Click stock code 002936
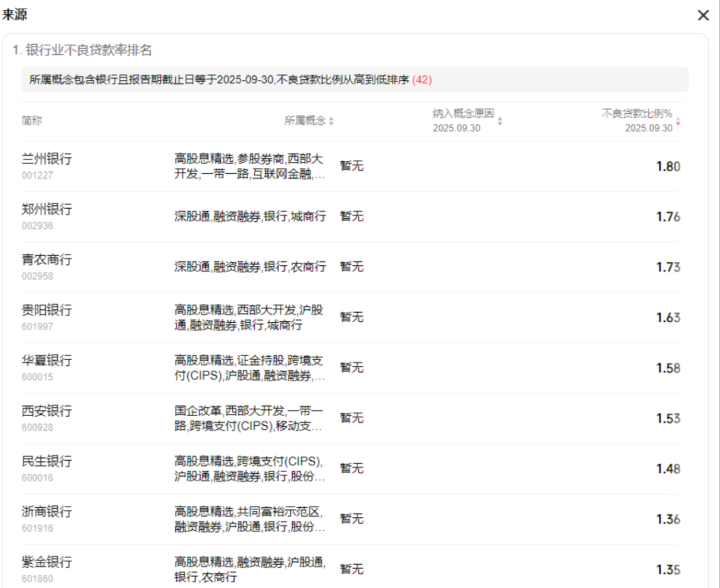This screenshot has width=720, height=588. [x=37, y=226]
